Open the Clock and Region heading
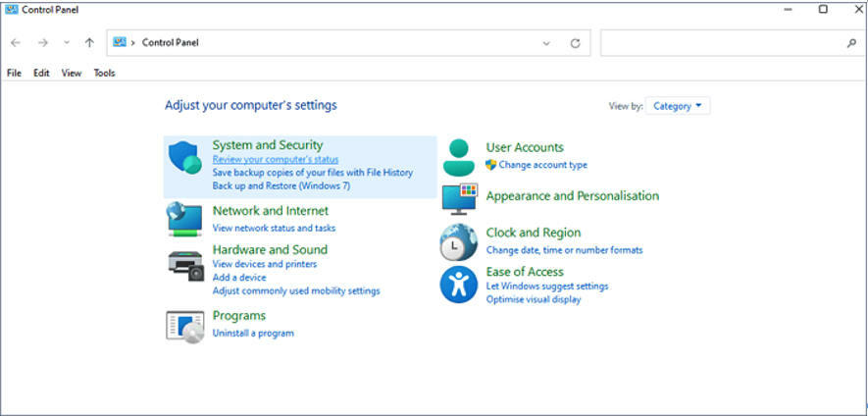 (534, 233)
